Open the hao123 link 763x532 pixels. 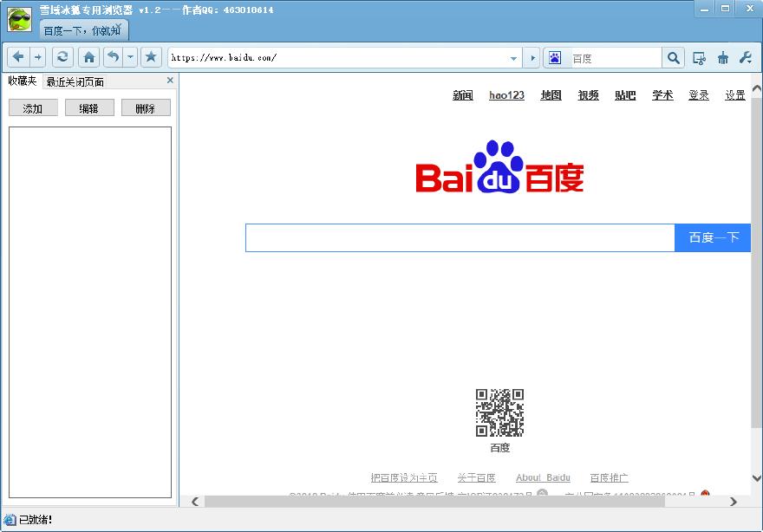click(x=506, y=95)
